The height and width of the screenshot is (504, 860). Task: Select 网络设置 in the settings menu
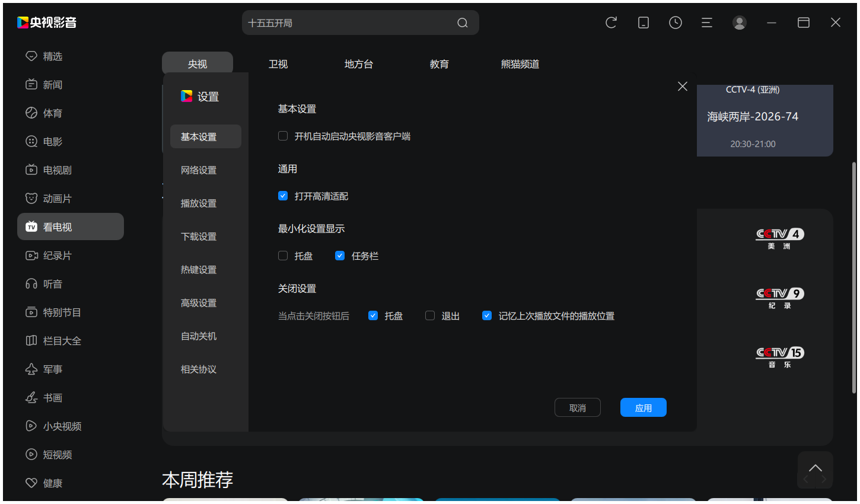point(197,170)
